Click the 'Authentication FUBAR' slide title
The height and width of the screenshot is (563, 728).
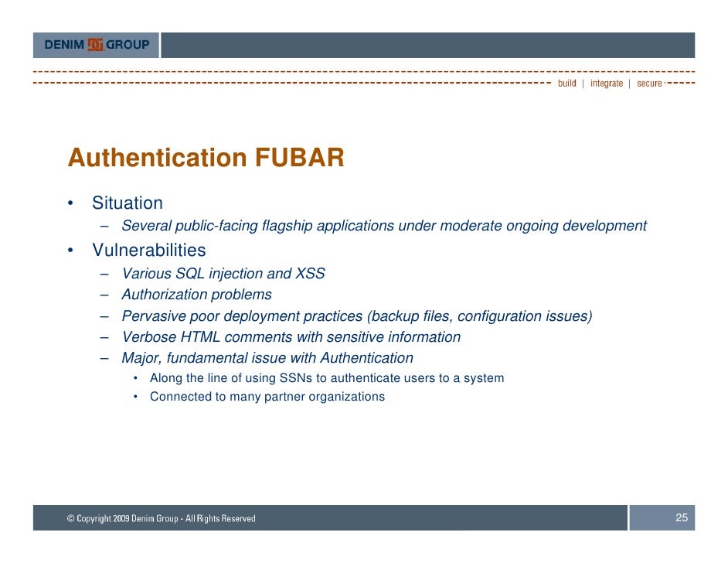pyautogui.click(x=206, y=158)
